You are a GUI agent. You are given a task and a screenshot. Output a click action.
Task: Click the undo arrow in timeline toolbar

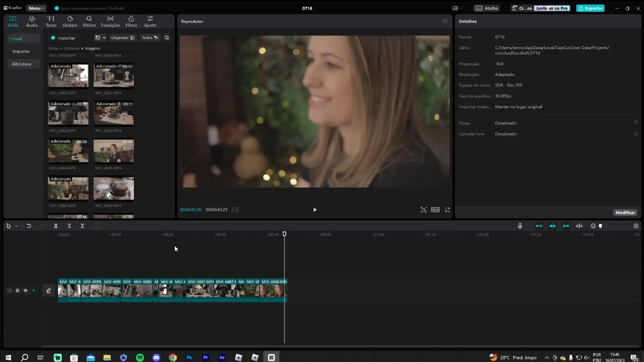click(29, 226)
